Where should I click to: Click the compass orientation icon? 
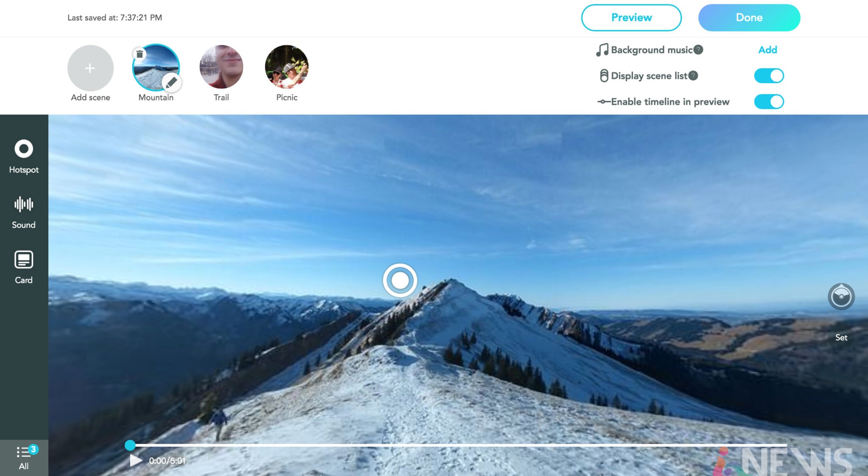pyautogui.click(x=841, y=296)
